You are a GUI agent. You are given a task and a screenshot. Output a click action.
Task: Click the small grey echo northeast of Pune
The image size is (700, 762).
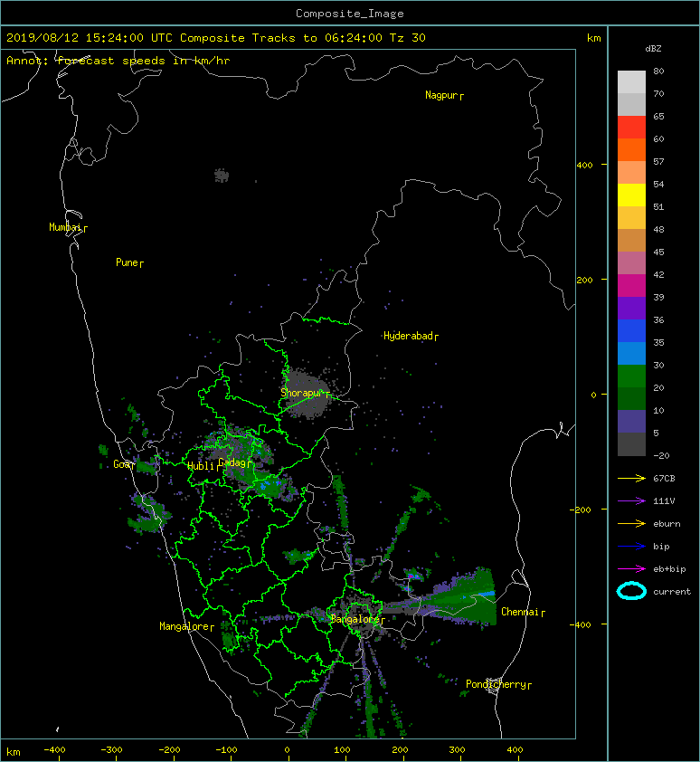pyautogui.click(x=222, y=175)
